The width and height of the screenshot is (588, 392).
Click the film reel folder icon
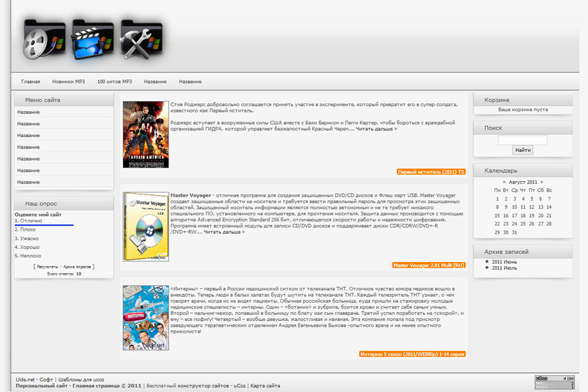(44, 40)
